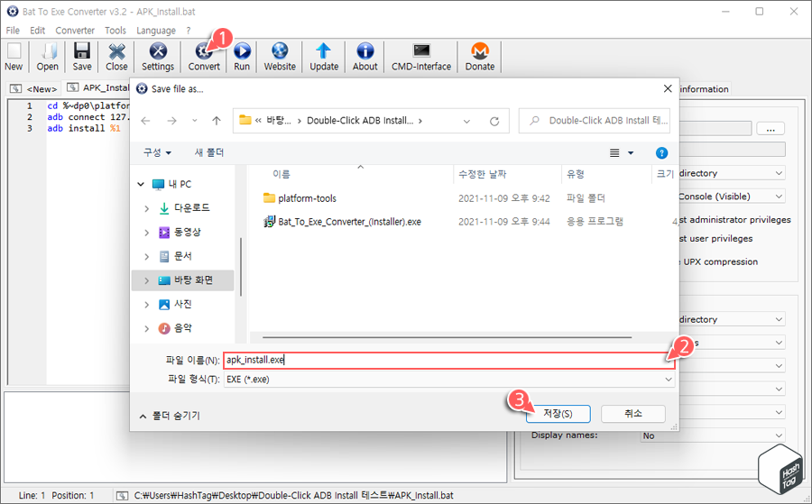Click the file list horizontal scrollbar
The image size is (812, 504).
pyautogui.click(x=447, y=337)
